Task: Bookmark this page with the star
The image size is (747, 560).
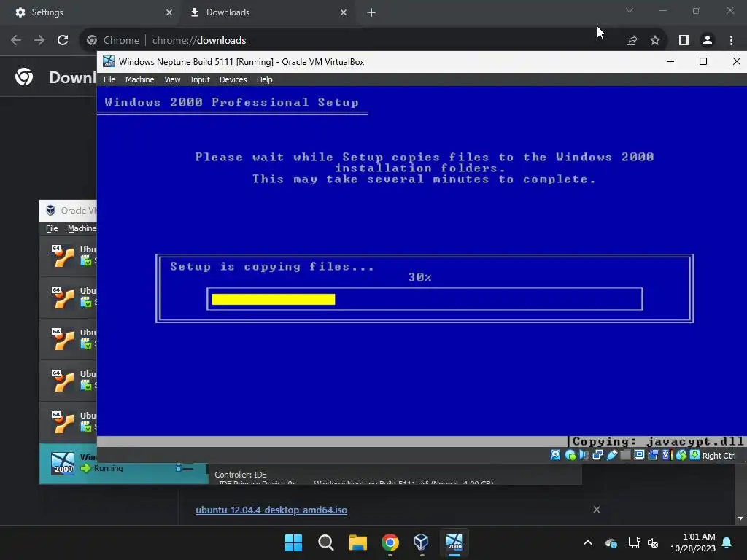Action: [655, 41]
